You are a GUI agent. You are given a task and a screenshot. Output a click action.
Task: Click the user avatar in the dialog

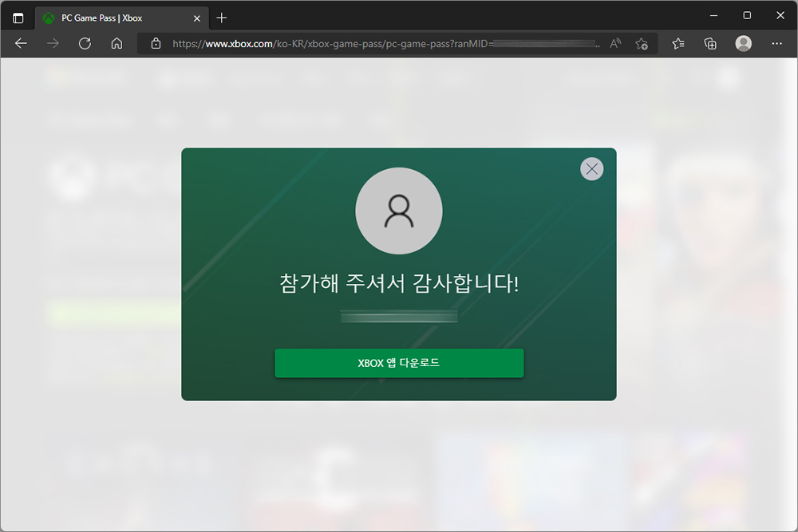coord(399,211)
